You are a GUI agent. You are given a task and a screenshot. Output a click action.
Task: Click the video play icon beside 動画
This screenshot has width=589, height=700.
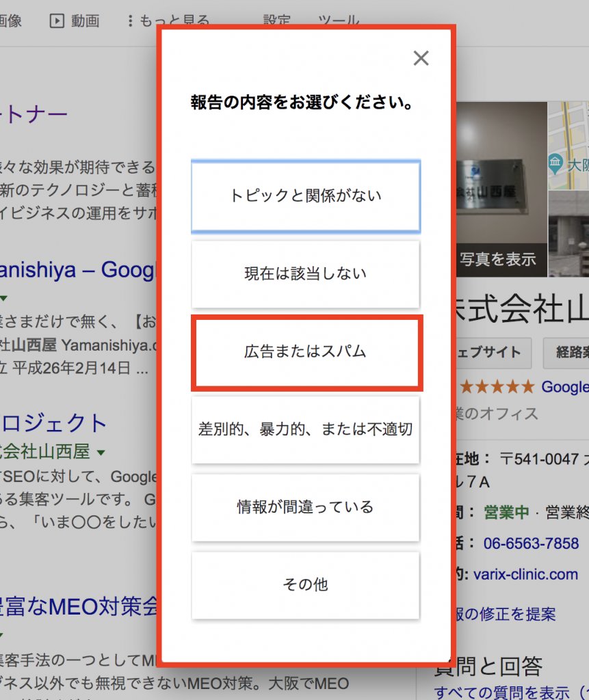click(57, 21)
